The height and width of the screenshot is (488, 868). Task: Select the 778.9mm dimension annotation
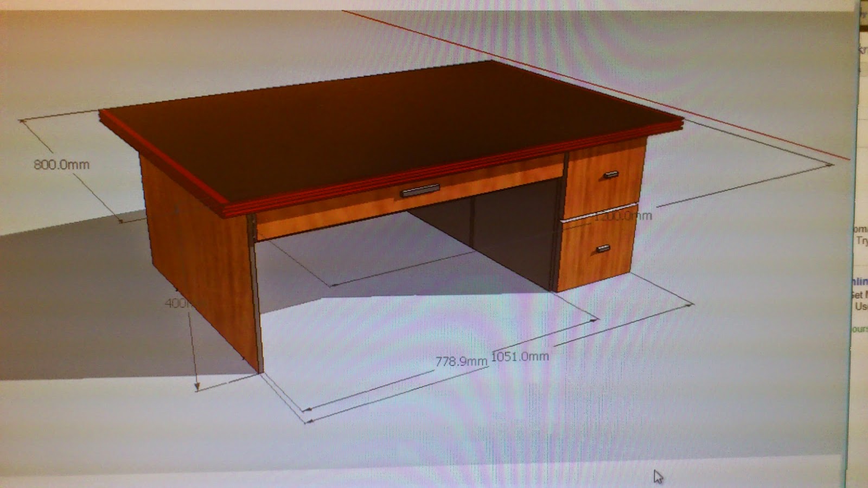pos(462,361)
